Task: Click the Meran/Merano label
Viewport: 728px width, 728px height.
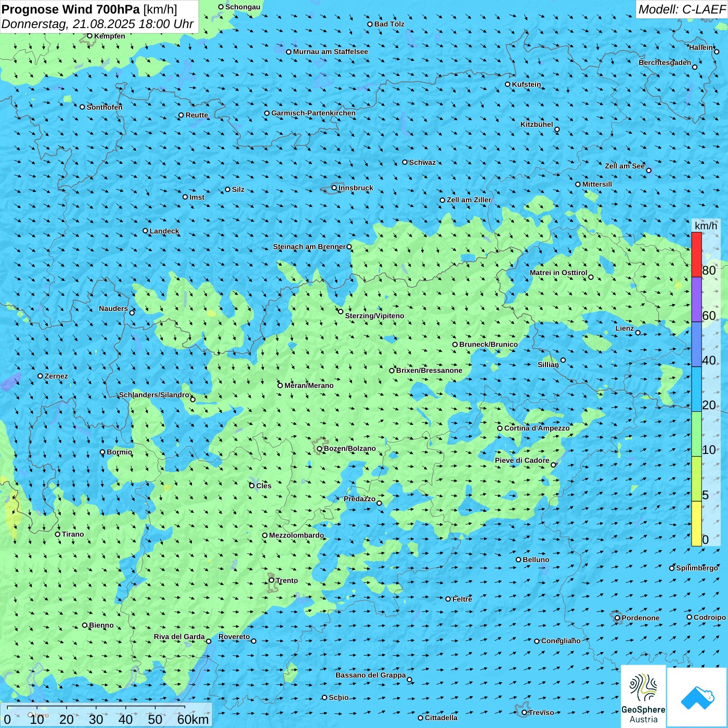Action: coord(309,385)
